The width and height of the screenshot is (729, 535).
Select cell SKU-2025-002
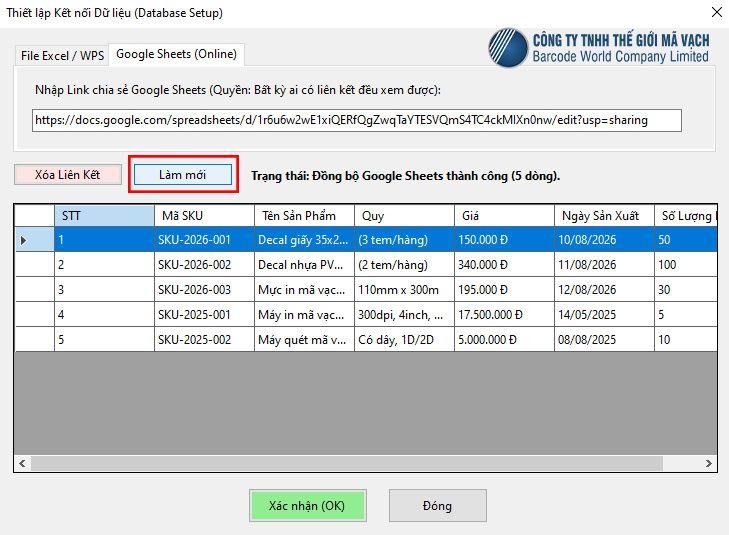coord(204,340)
